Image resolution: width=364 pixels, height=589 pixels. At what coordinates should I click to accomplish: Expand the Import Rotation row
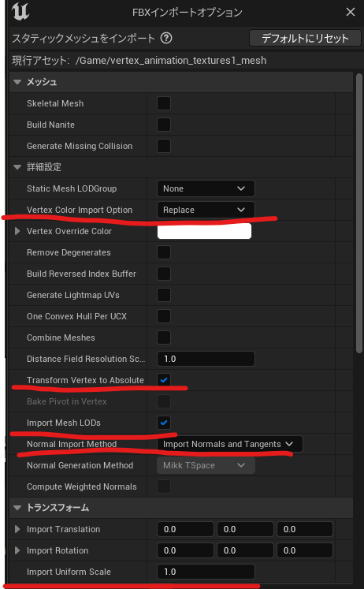pyautogui.click(x=17, y=550)
